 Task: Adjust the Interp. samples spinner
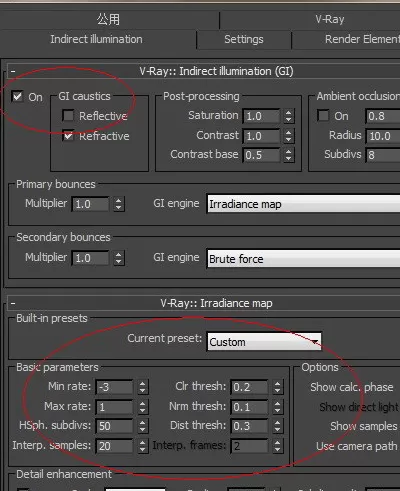click(142, 446)
